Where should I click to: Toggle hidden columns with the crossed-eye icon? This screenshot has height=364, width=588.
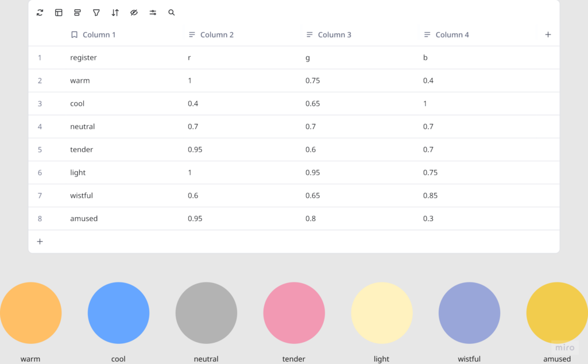point(134,13)
